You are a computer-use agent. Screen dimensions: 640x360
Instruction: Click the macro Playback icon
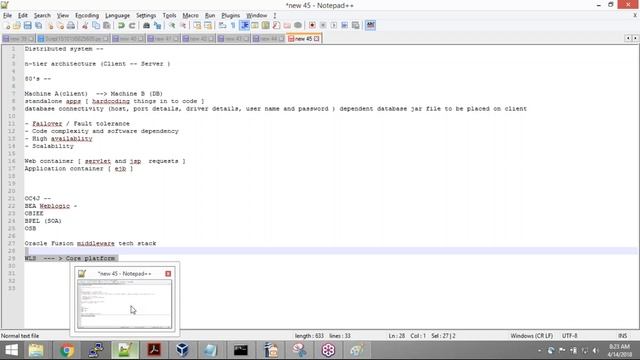333,25
